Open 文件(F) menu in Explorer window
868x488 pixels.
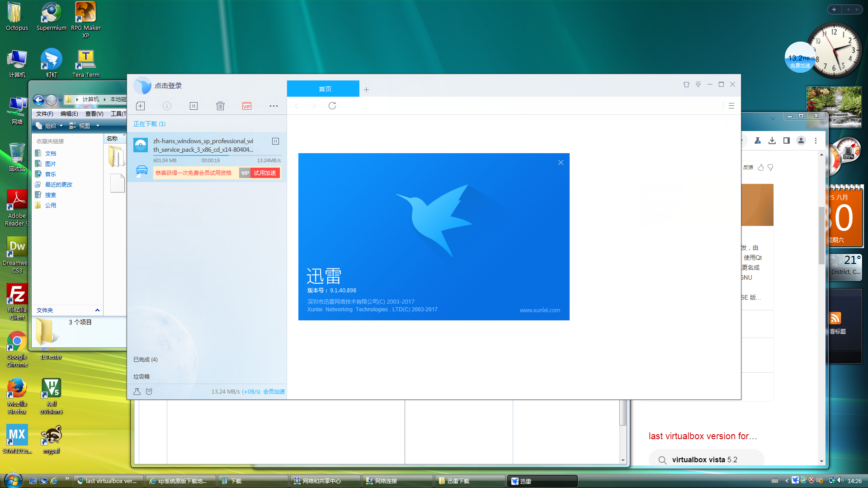(44, 113)
